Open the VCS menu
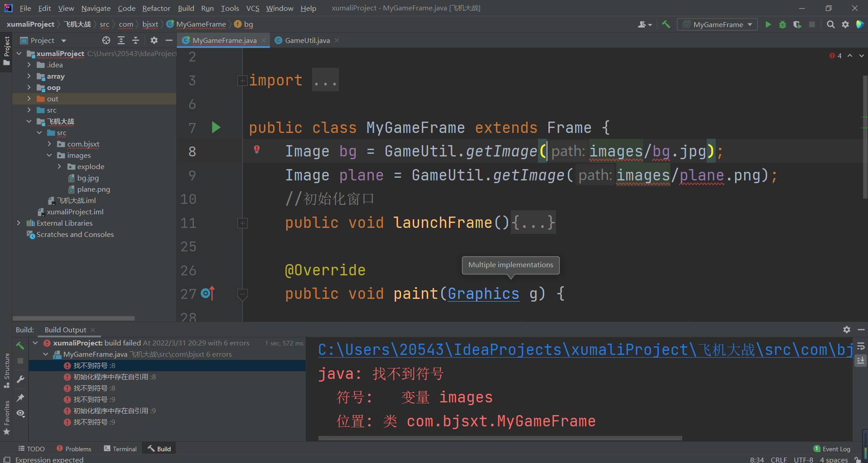The height and width of the screenshot is (463, 868). [x=253, y=8]
